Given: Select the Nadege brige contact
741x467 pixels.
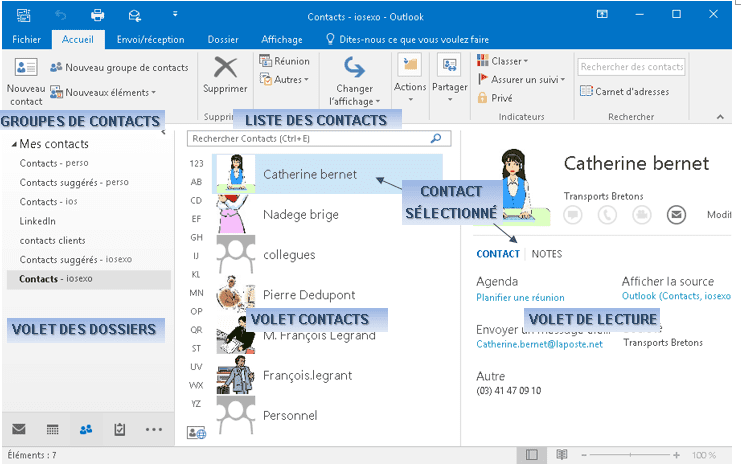Looking at the screenshot, I should 327,214.
